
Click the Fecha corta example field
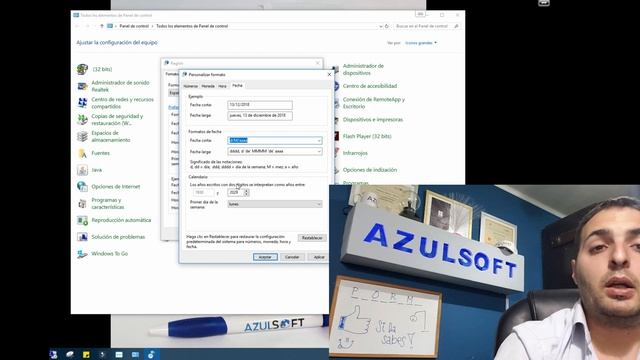[260, 105]
